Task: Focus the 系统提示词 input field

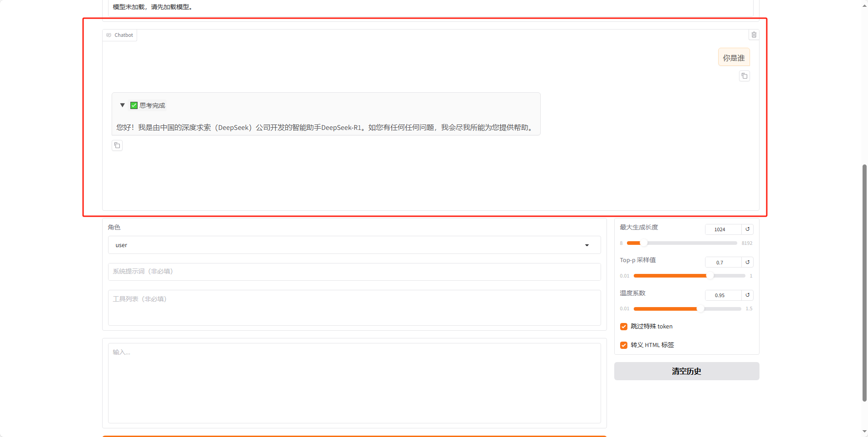Action: point(354,272)
